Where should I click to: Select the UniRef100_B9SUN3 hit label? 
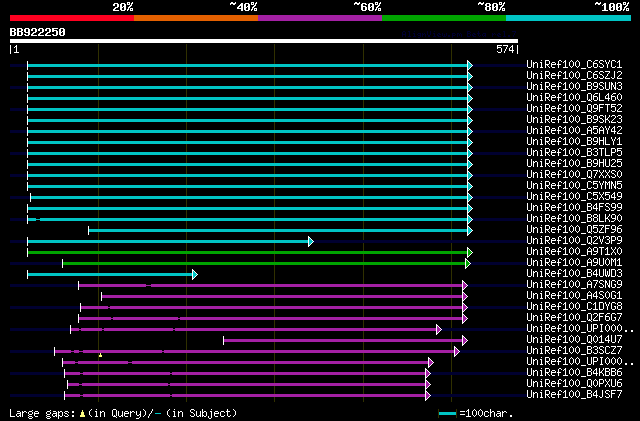click(574, 86)
